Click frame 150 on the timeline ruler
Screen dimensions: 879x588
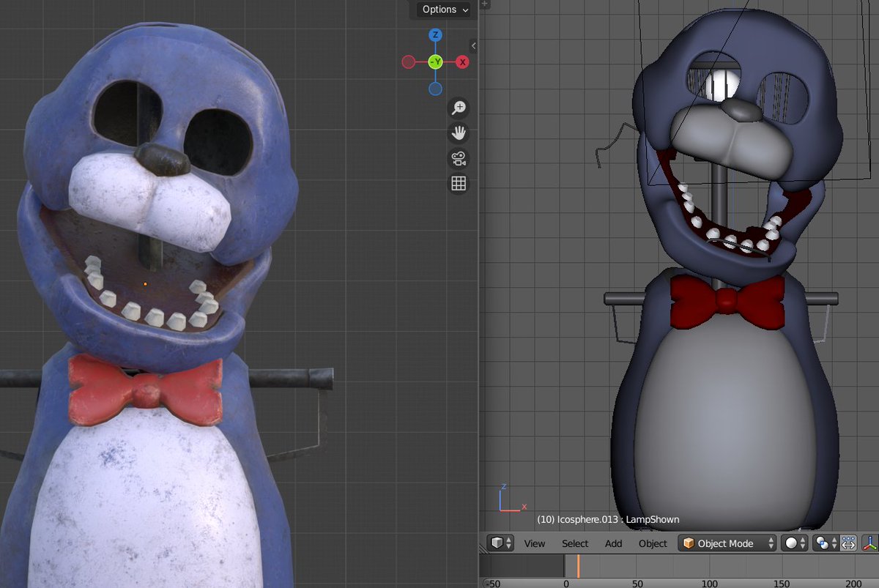coord(781,584)
